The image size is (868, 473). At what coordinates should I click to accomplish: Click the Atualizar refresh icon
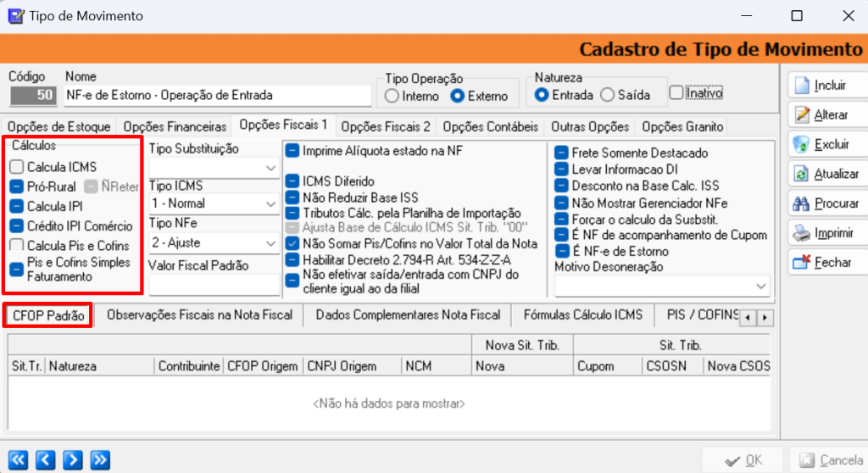(x=801, y=174)
